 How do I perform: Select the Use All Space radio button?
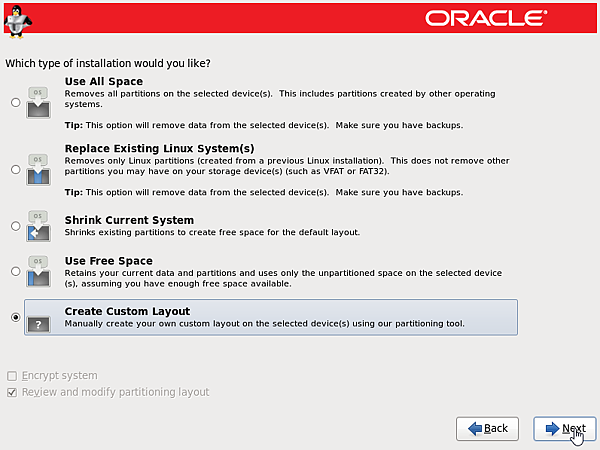click(14, 102)
